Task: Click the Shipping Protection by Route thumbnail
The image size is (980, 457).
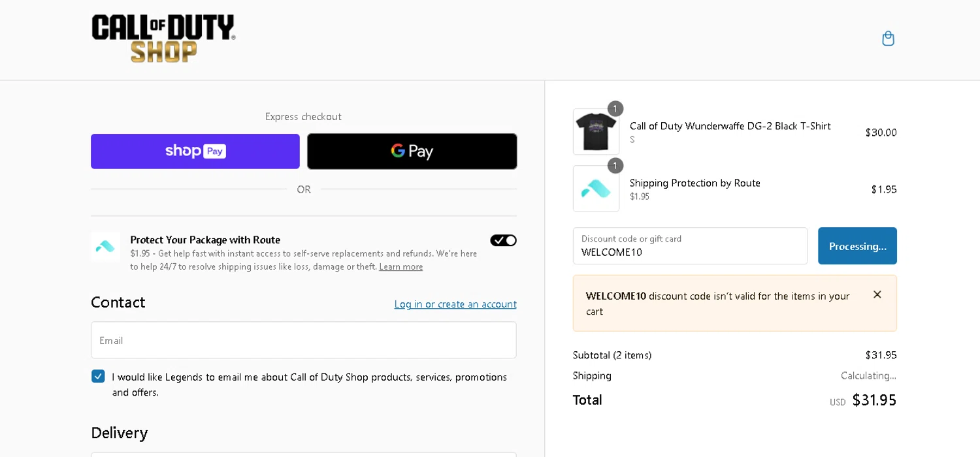Action: click(596, 189)
